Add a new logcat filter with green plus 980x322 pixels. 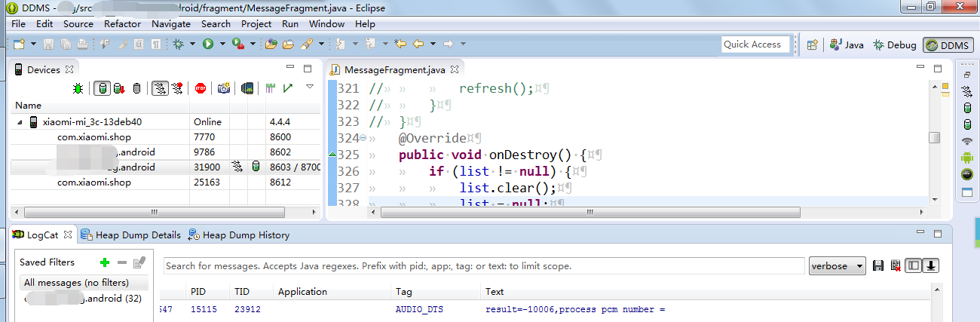point(105,262)
